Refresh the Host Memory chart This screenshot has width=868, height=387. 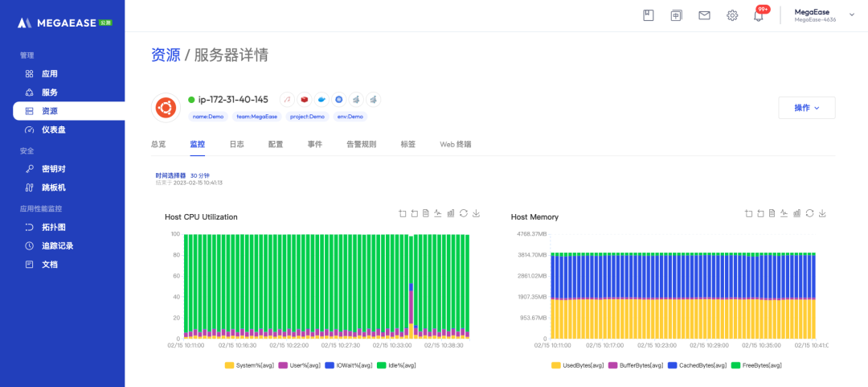pyautogui.click(x=809, y=213)
